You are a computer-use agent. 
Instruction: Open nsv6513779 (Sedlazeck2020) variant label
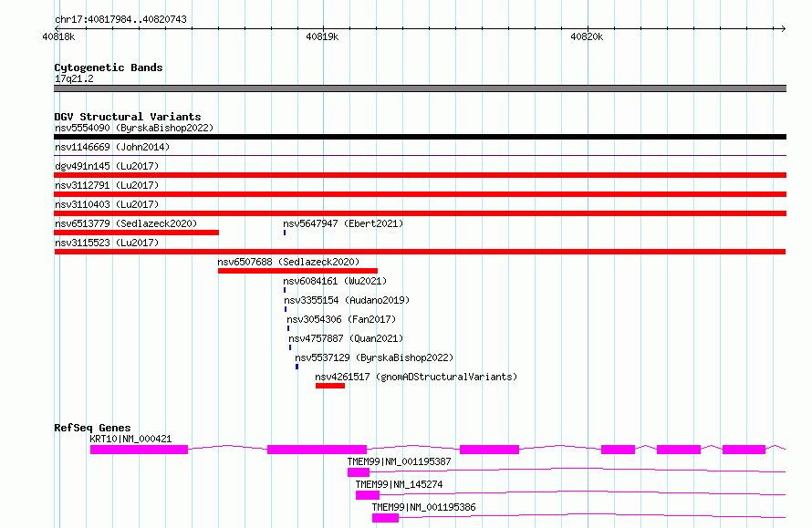[x=126, y=223]
